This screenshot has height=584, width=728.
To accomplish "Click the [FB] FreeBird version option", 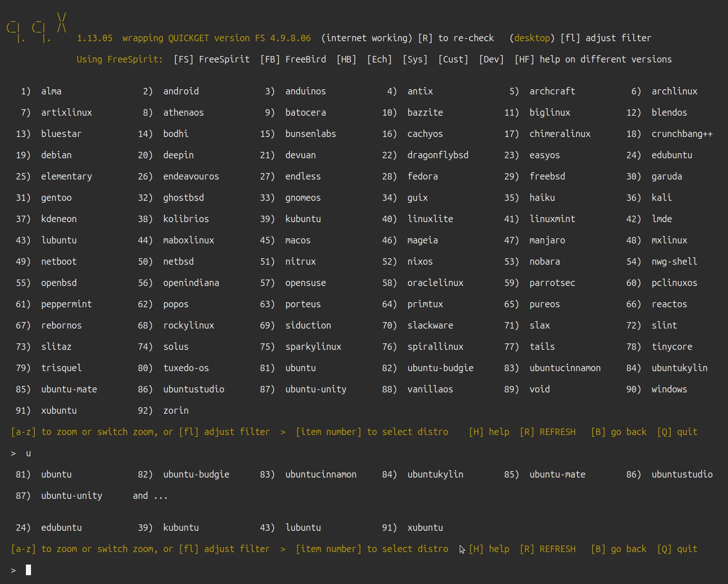I will 293,59.
